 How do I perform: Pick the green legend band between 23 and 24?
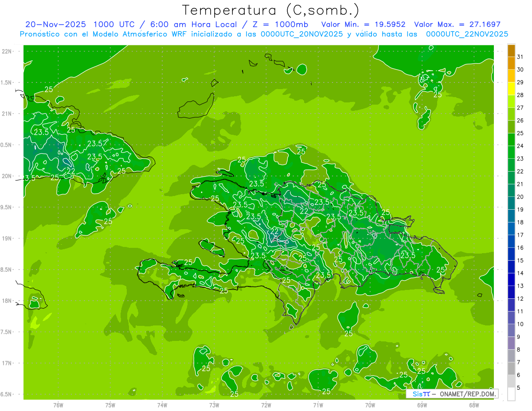511,153
